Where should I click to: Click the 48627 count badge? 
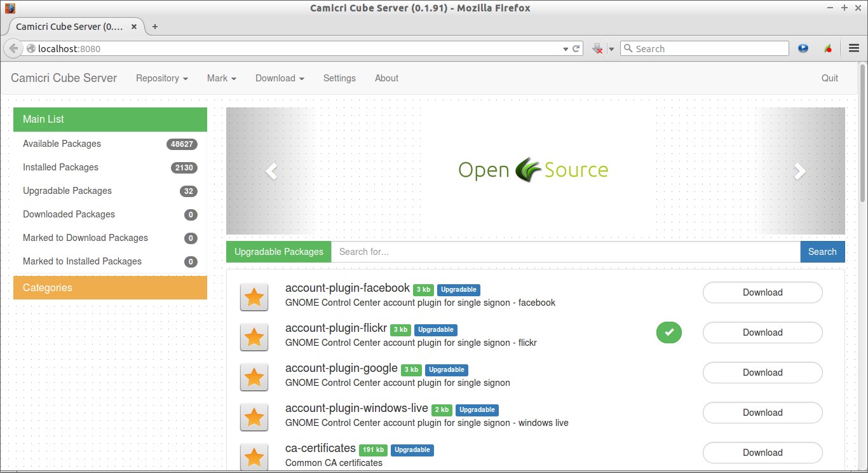pos(182,144)
